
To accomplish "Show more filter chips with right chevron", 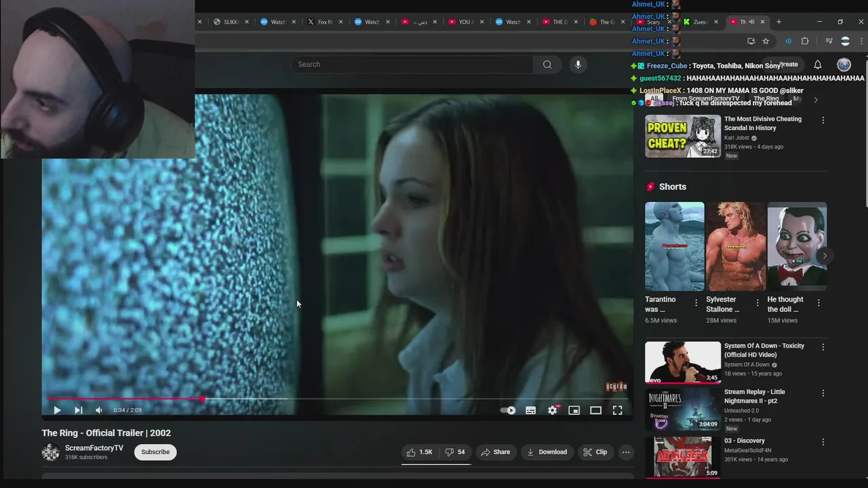I will pos(816,100).
